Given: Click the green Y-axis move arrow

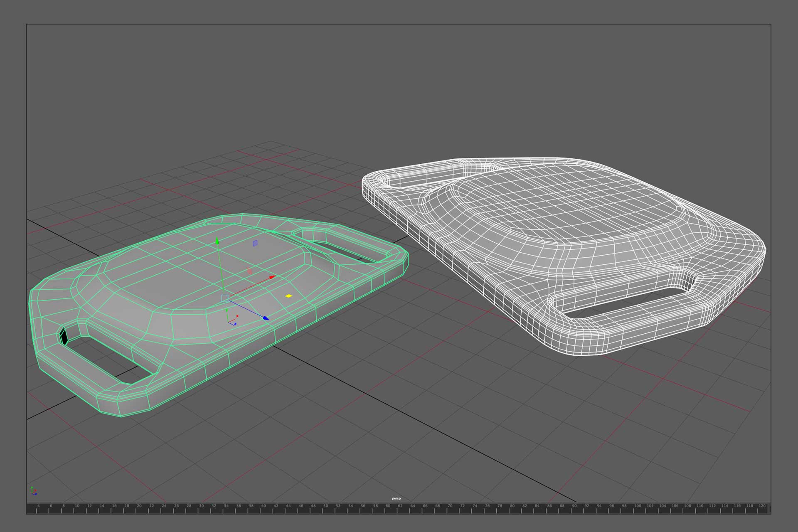Looking at the screenshot, I should 217,241.
